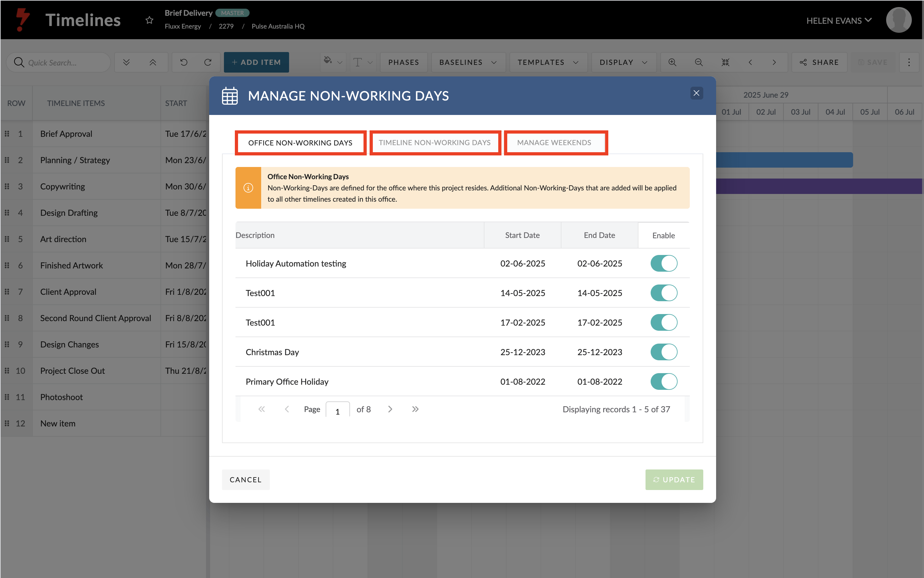Zoom in with the magnifier plus icon
The width and height of the screenshot is (924, 578).
pos(672,62)
